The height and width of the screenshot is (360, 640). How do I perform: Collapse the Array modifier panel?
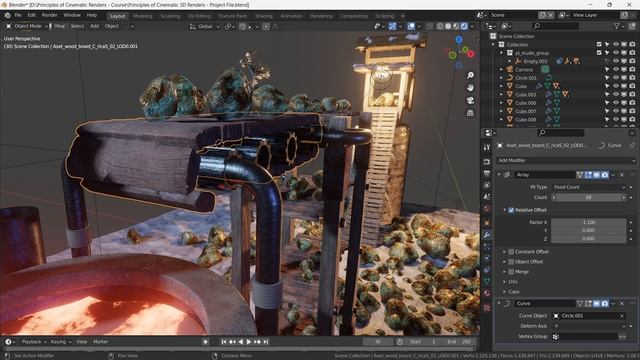click(x=499, y=175)
